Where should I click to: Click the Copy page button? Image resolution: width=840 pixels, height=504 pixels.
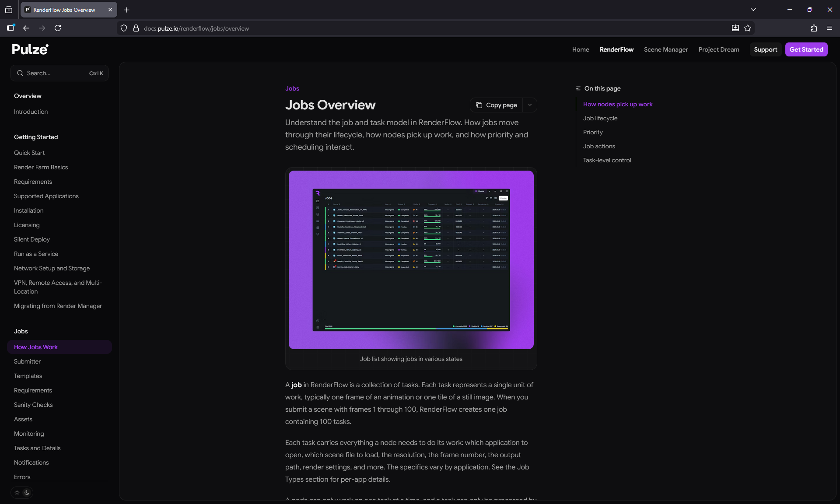[497, 105]
